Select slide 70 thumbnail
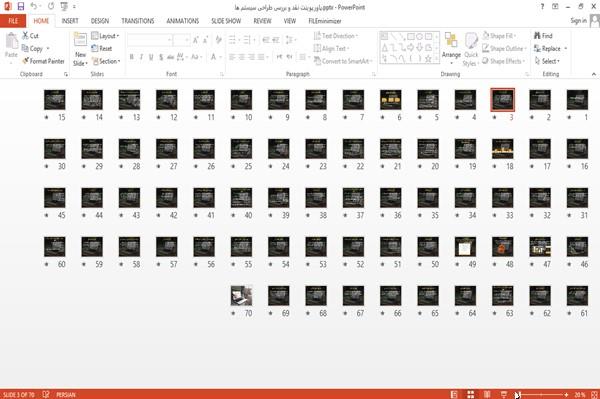 [x=241, y=295]
